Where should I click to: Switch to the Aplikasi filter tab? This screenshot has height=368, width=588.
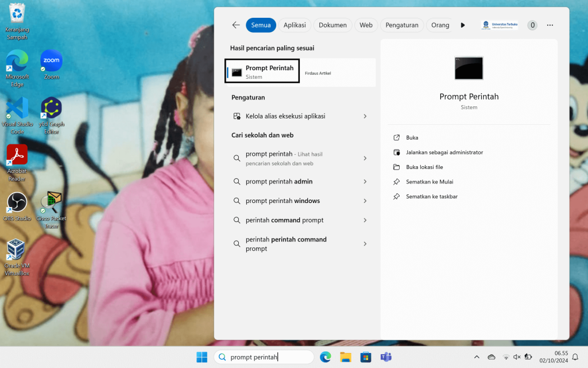tap(295, 25)
